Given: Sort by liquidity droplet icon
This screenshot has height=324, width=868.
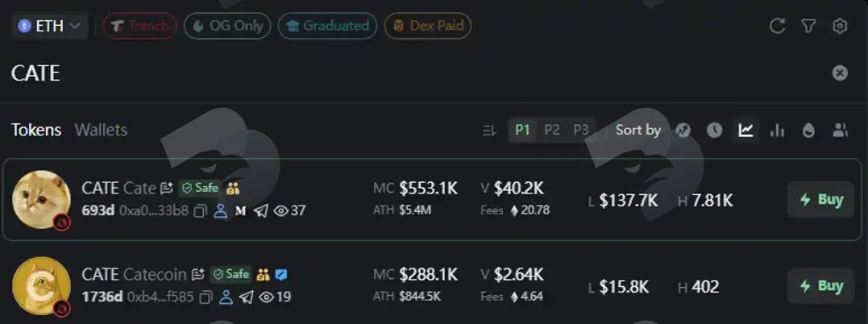Looking at the screenshot, I should click(x=809, y=130).
